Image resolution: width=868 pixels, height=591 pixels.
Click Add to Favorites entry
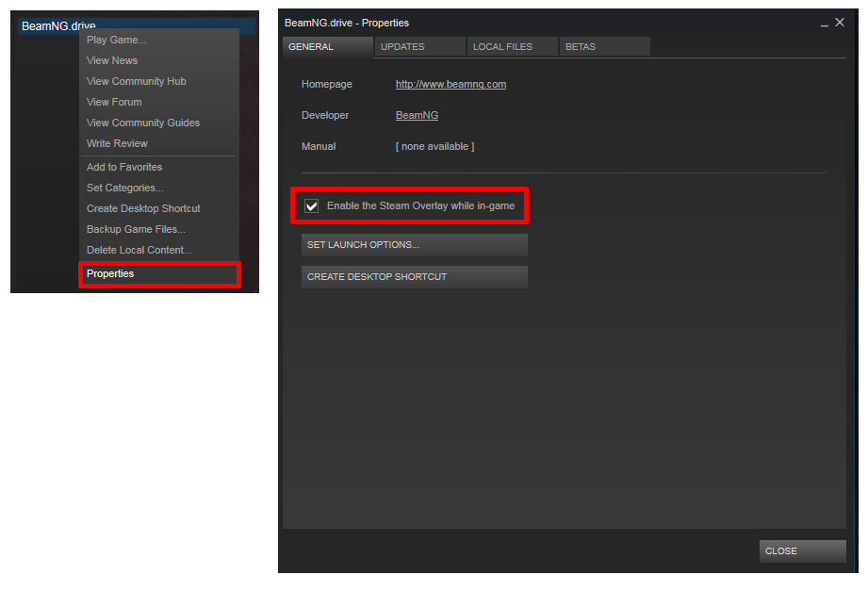[x=159, y=167]
